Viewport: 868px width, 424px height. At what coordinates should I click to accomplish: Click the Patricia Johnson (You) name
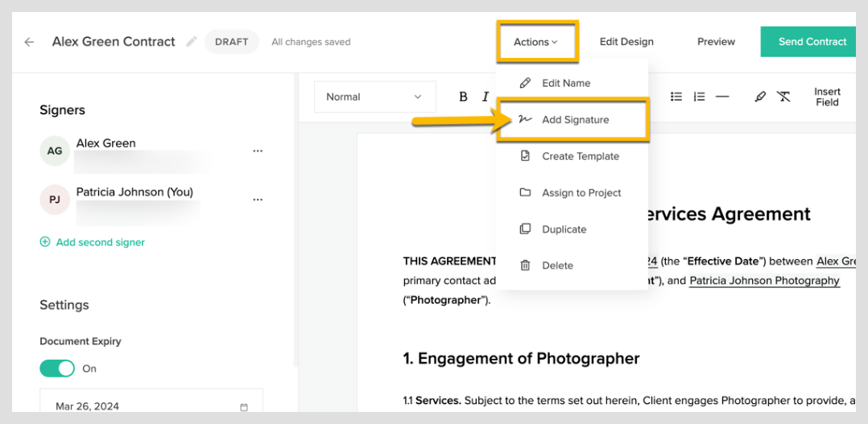point(134,192)
